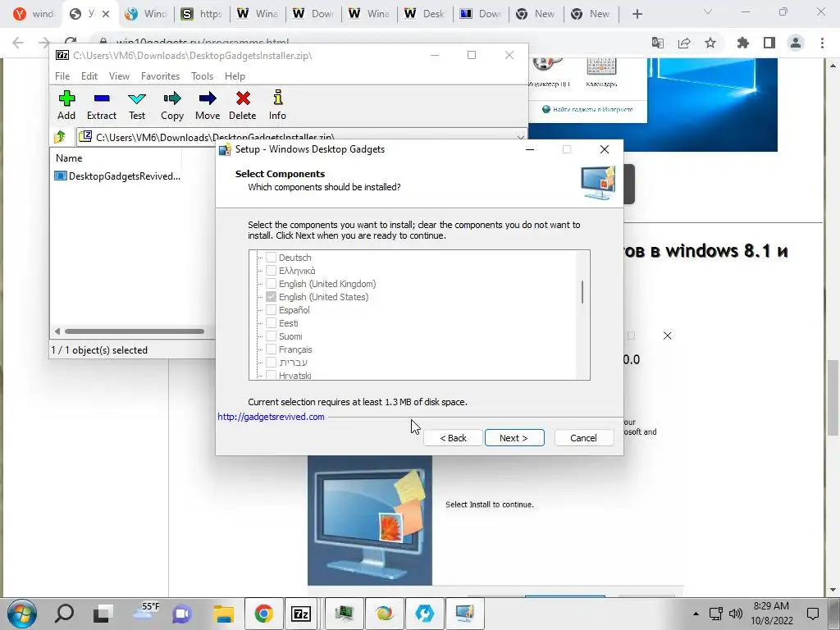Click the volume icon in system tray

[x=736, y=614]
